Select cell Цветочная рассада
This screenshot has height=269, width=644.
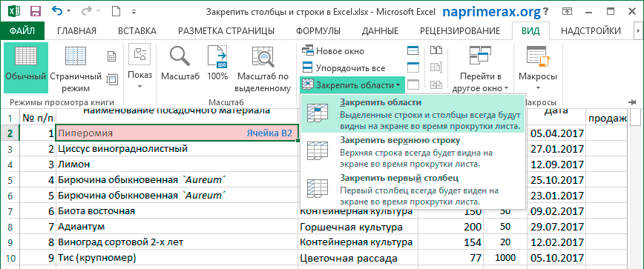(x=358, y=259)
